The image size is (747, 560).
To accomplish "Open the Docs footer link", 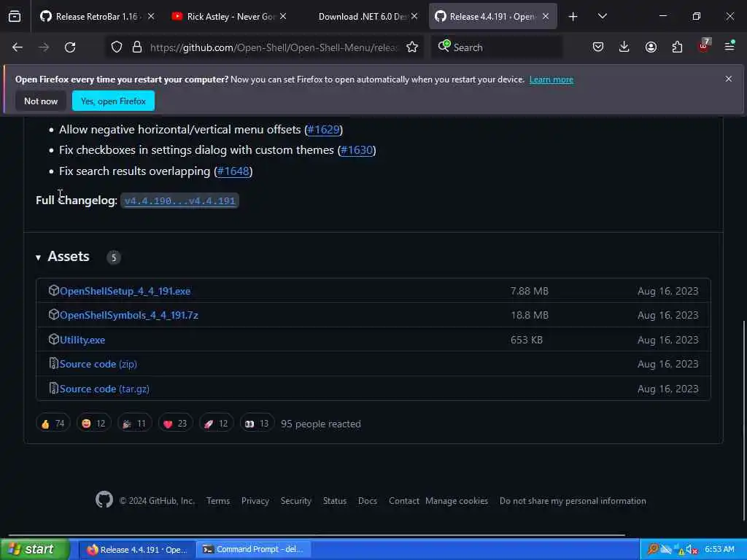I will coord(368,500).
